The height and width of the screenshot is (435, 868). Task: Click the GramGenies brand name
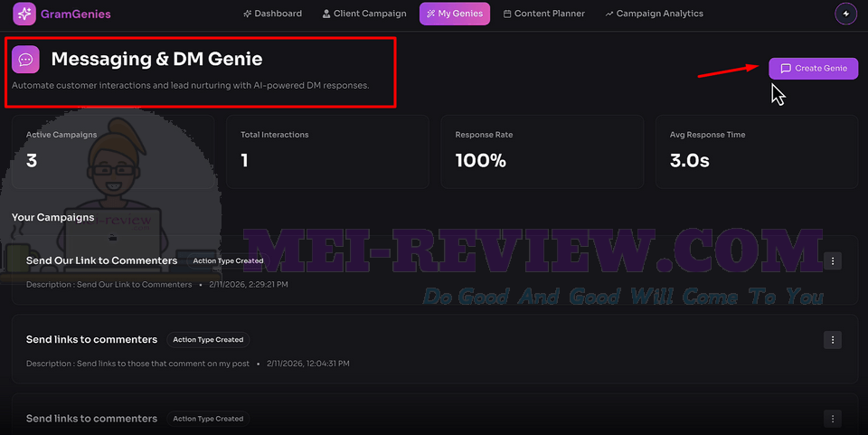tap(76, 14)
